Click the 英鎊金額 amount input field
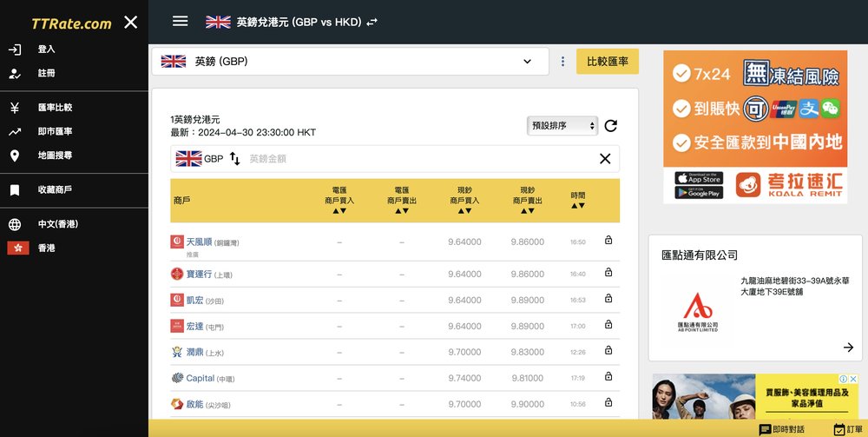868x437 pixels. click(x=417, y=159)
